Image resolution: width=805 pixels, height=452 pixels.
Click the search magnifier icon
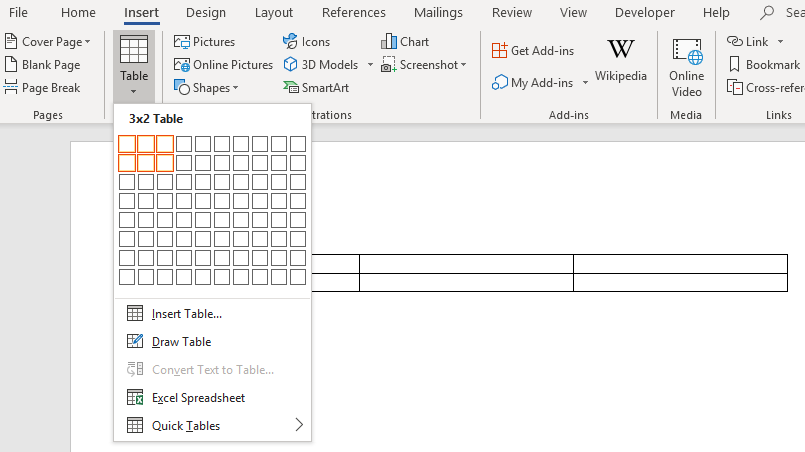766,13
